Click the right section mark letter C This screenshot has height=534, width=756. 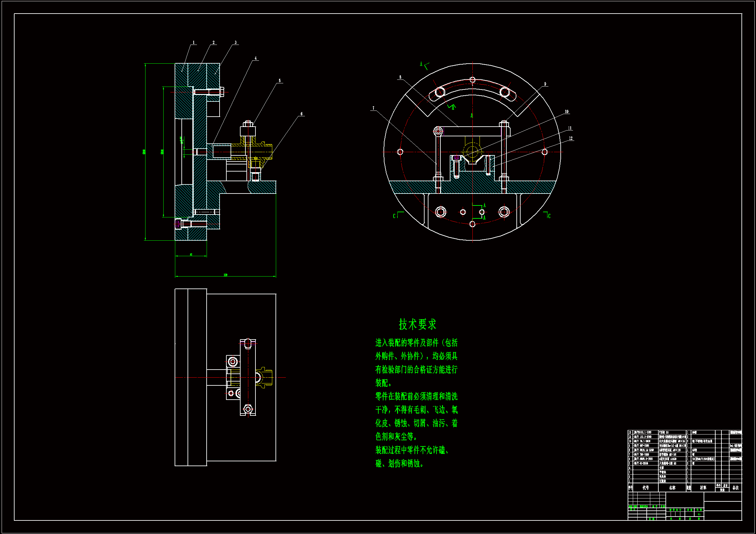549,216
